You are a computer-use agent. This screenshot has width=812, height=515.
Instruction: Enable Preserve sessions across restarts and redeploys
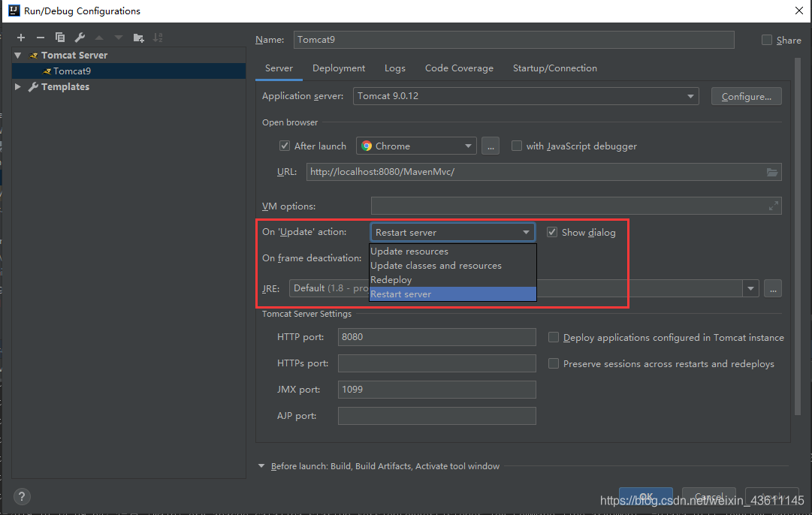[553, 363]
